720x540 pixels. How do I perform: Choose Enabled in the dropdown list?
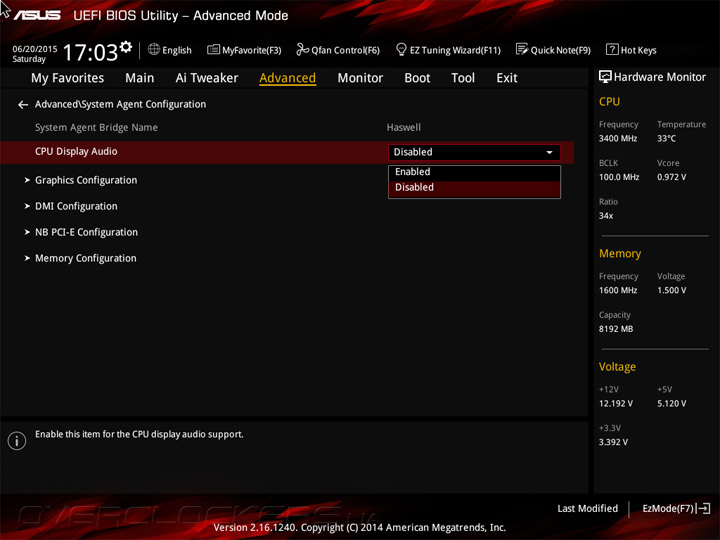pyautogui.click(x=474, y=172)
